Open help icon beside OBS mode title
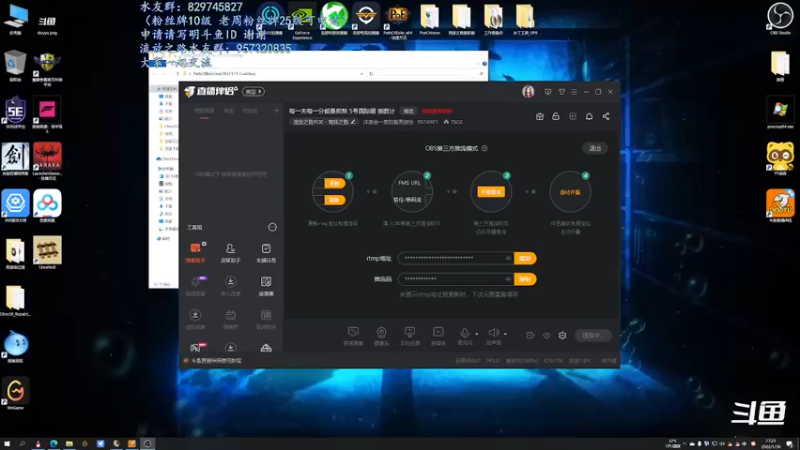The height and width of the screenshot is (450, 800). pyautogui.click(x=485, y=148)
